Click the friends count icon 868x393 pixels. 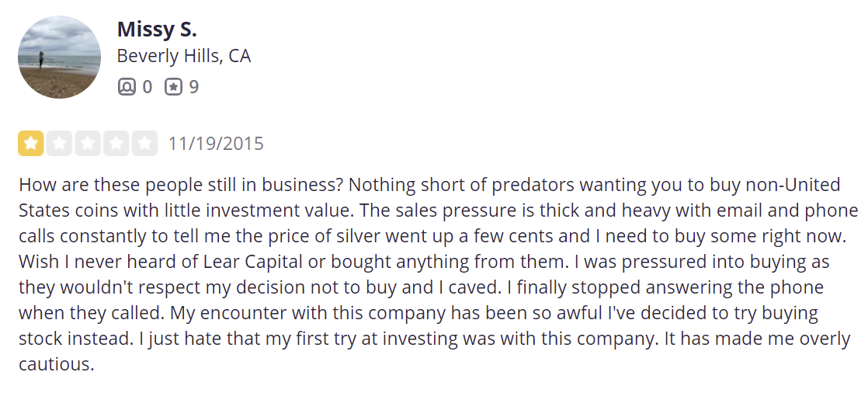click(127, 86)
